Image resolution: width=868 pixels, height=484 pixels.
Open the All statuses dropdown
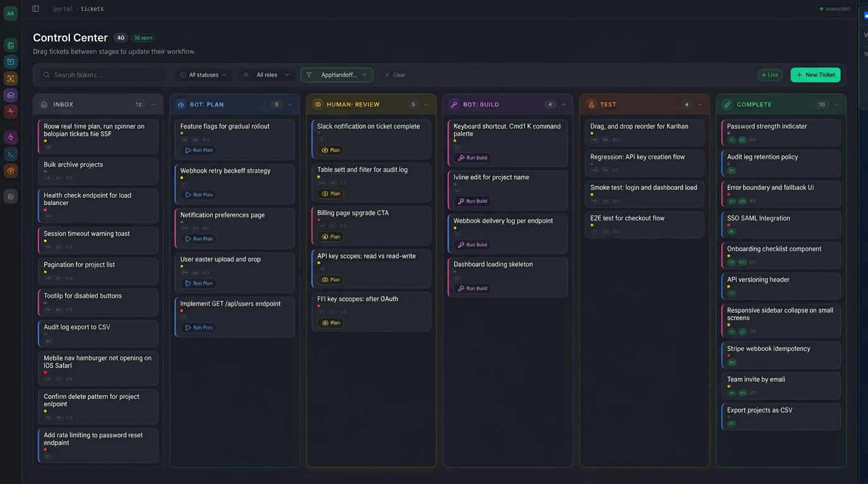point(203,75)
